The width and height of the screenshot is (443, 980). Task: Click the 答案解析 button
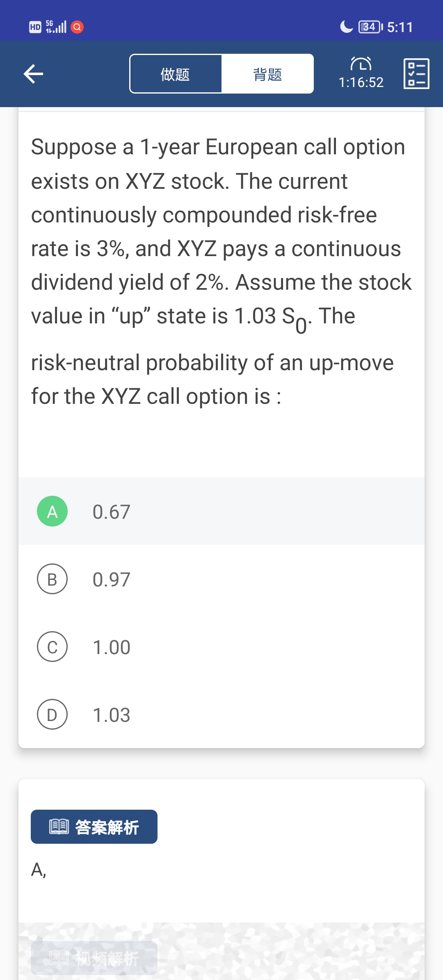(x=94, y=827)
